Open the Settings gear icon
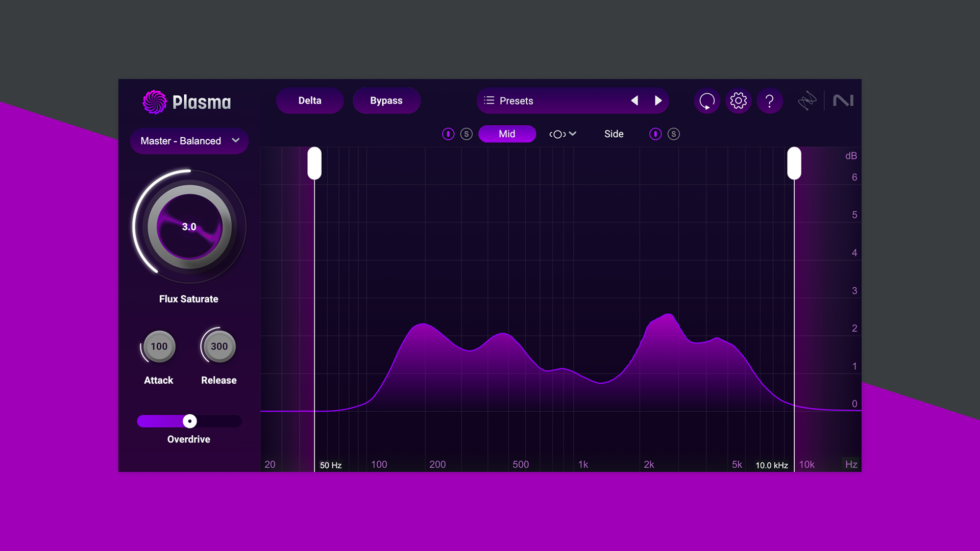Screen dimensions: 980x551 tap(738, 101)
